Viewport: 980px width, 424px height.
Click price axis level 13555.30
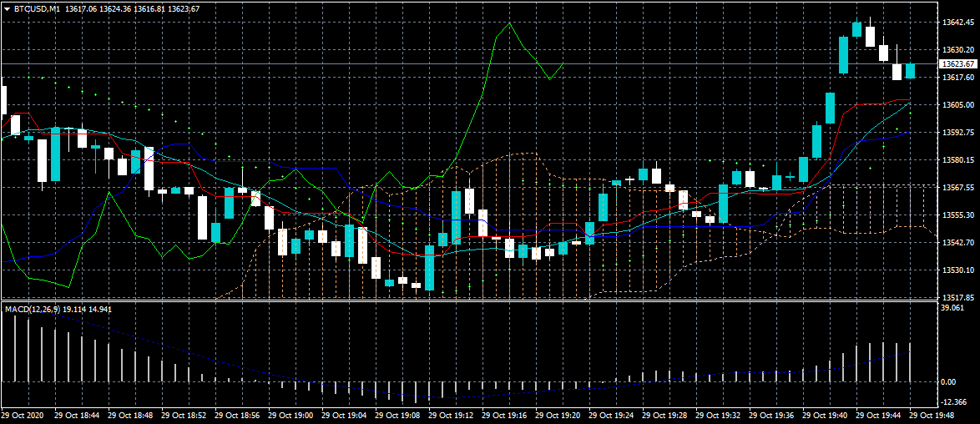(958, 215)
